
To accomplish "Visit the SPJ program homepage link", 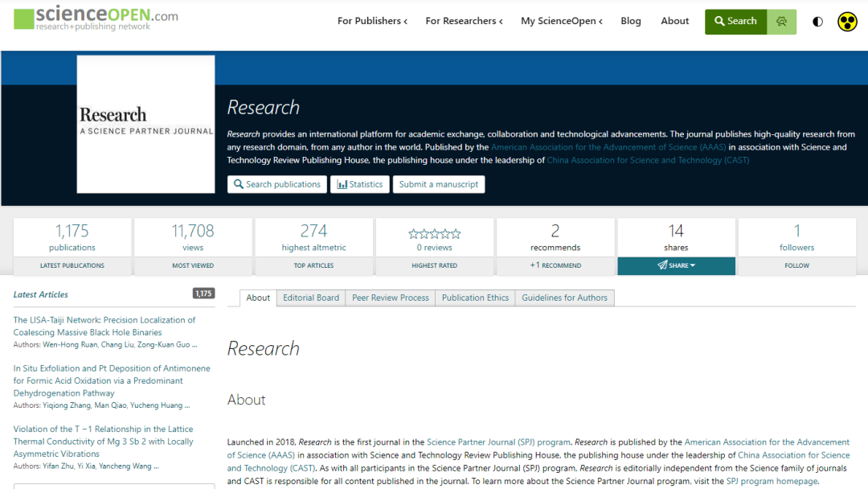I will 772,482.
